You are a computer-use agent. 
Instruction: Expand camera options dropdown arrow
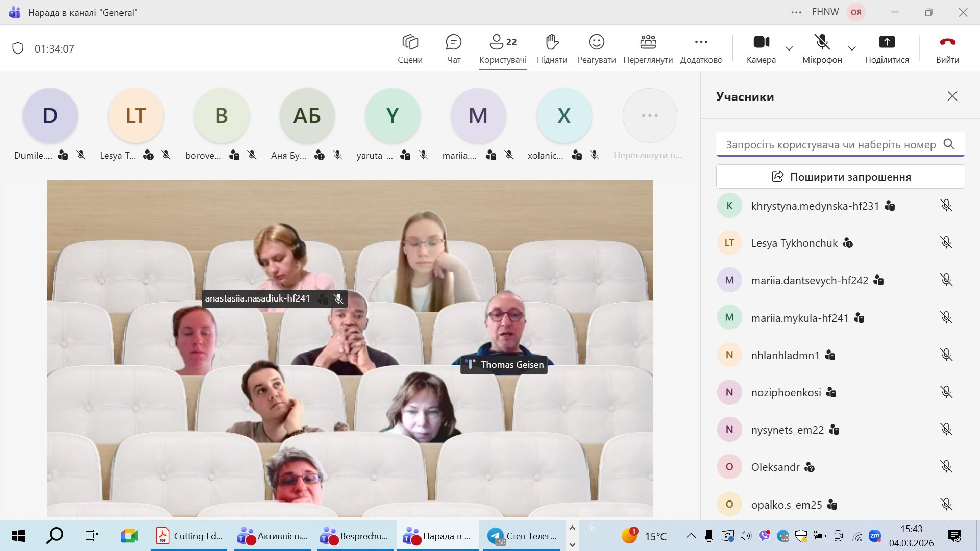pyautogui.click(x=789, y=48)
